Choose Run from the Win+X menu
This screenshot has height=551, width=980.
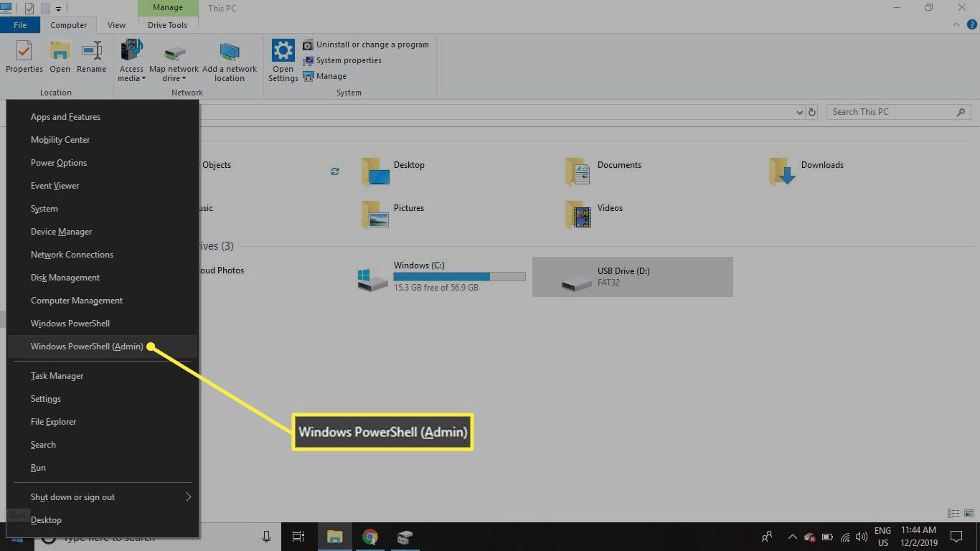(x=102, y=468)
